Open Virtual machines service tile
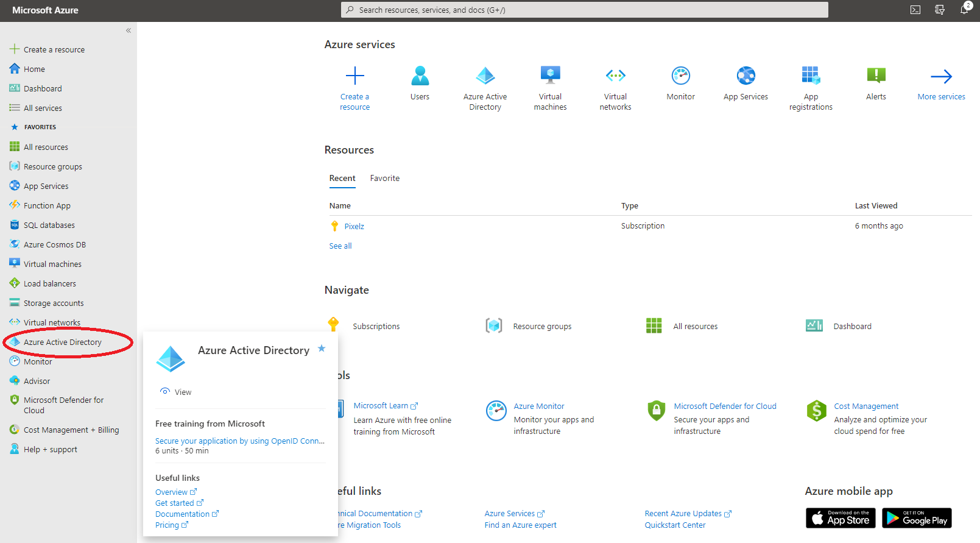The height and width of the screenshot is (543, 980). (x=550, y=88)
